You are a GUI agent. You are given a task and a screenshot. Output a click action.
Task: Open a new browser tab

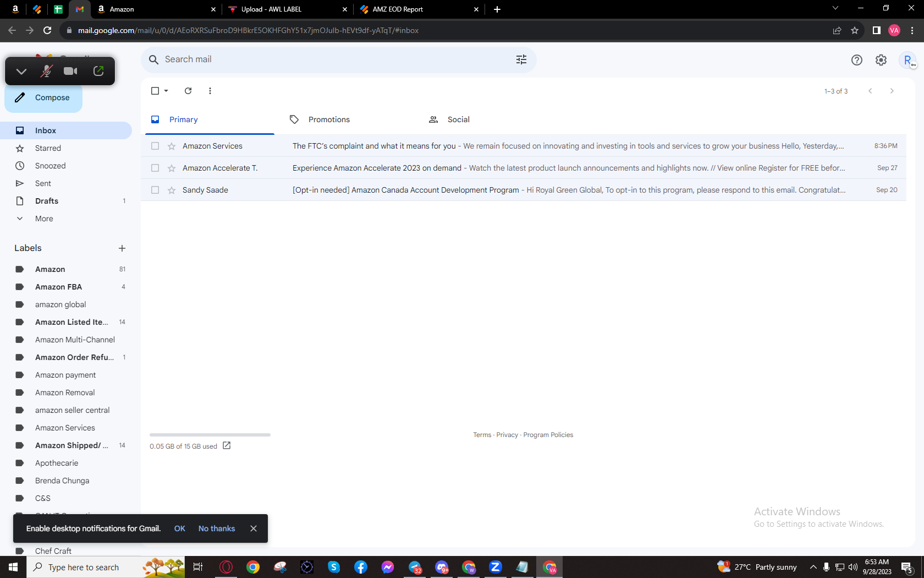497,9
